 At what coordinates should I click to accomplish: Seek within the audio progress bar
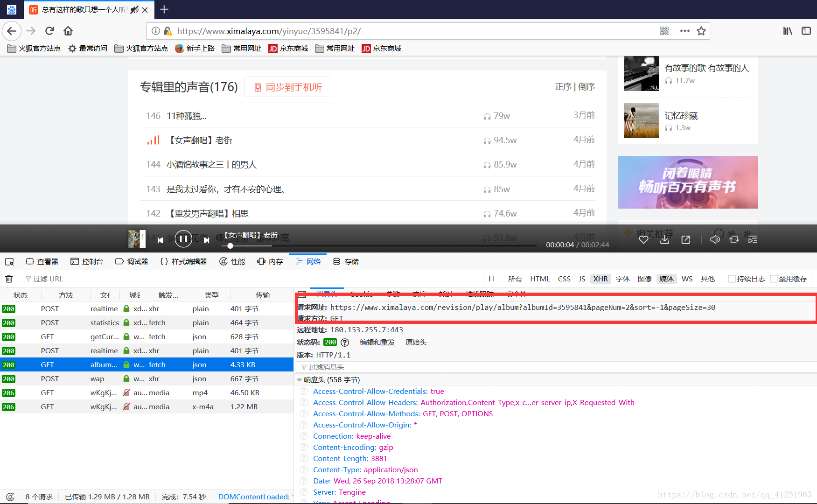click(379, 245)
